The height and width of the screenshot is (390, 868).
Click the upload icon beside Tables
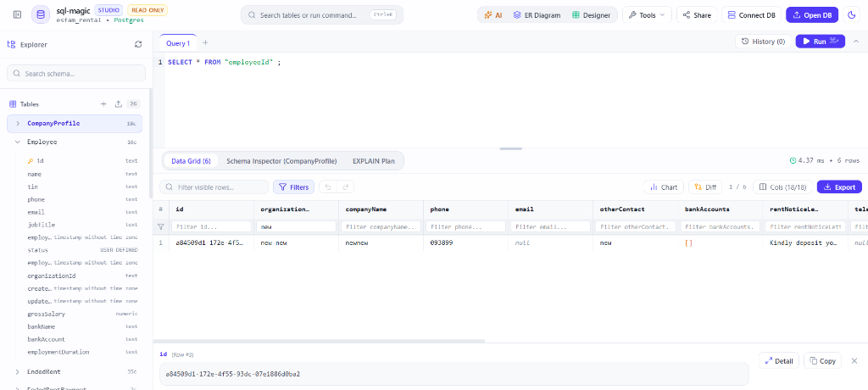pos(118,103)
